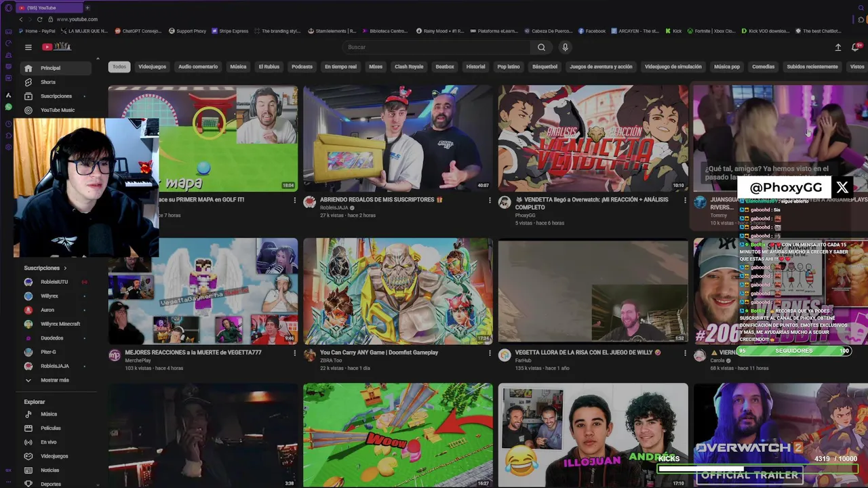Screen dimensions: 868x488
Task: Select the Subidos recientemente chip
Action: tap(812, 66)
